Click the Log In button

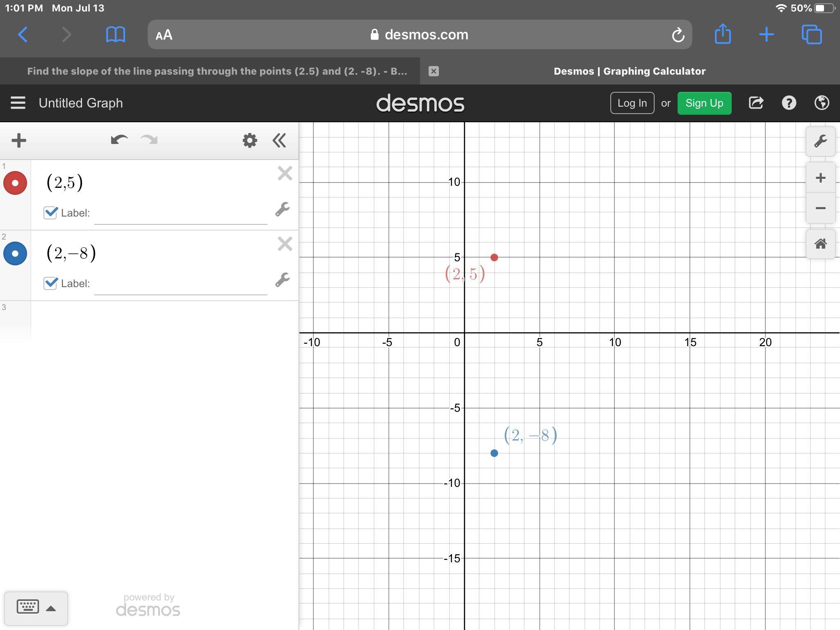(632, 103)
